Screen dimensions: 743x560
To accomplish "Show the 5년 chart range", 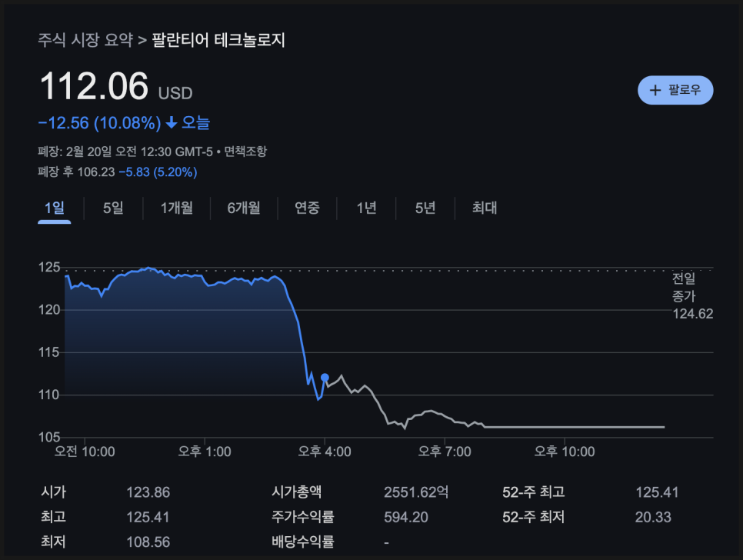I will click(x=425, y=208).
